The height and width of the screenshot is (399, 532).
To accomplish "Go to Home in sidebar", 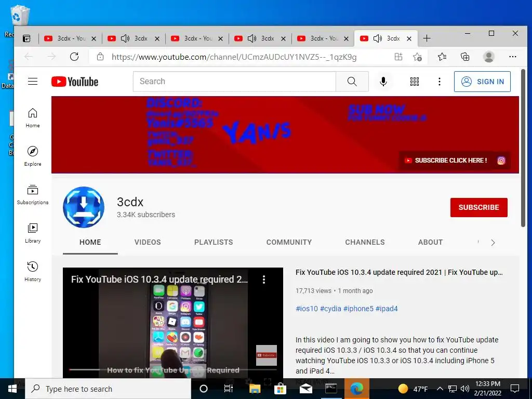I will pos(33,118).
